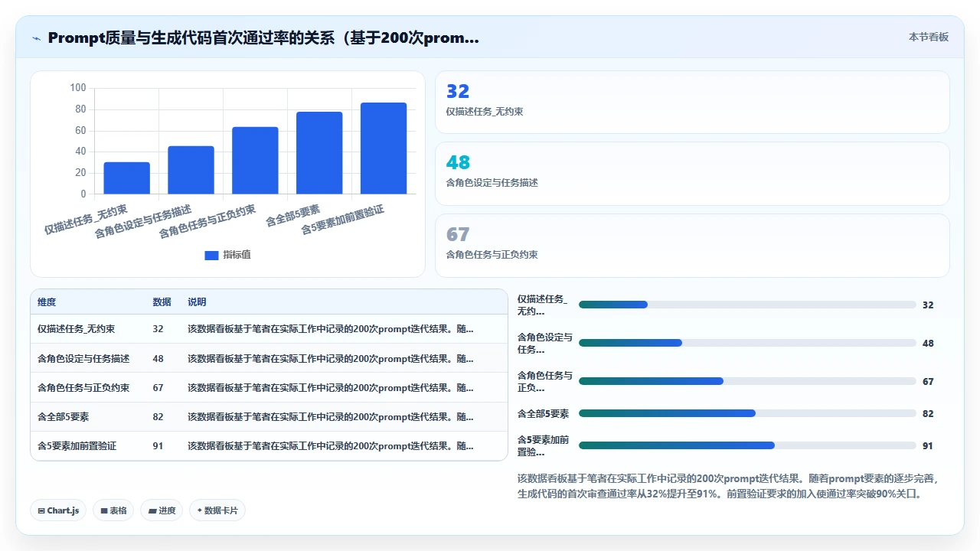Viewport: 980px width, 551px height.
Task: Click the Chart.js tag chip
Action: 58,510
